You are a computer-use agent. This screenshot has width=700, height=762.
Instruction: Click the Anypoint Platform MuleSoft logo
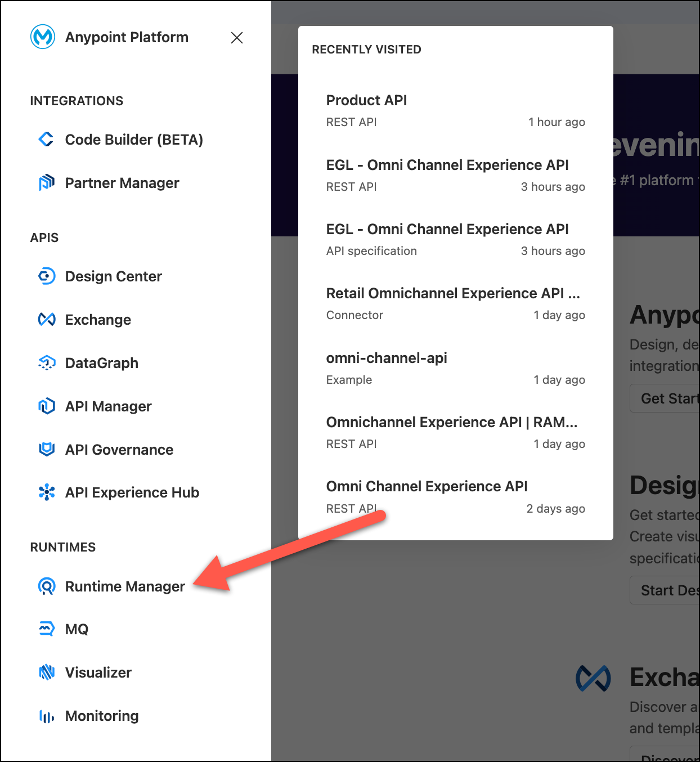tap(43, 37)
